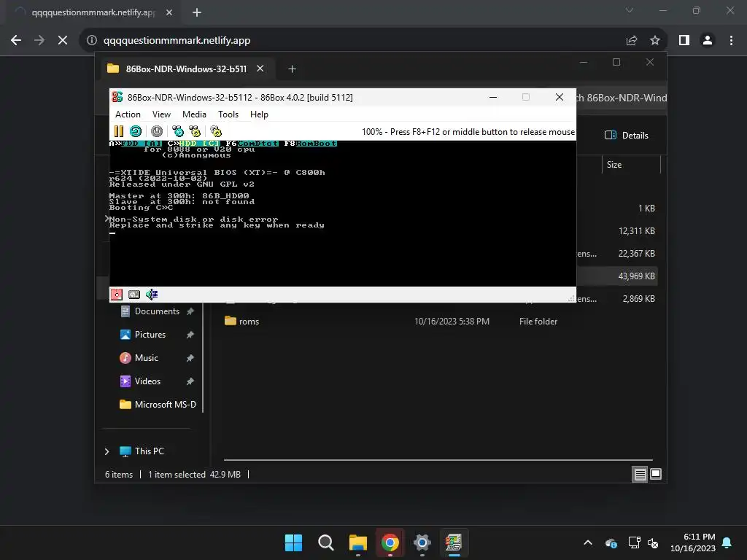Select Documents in Explorer sidebar
Image resolution: width=747 pixels, height=560 pixels.
click(157, 311)
